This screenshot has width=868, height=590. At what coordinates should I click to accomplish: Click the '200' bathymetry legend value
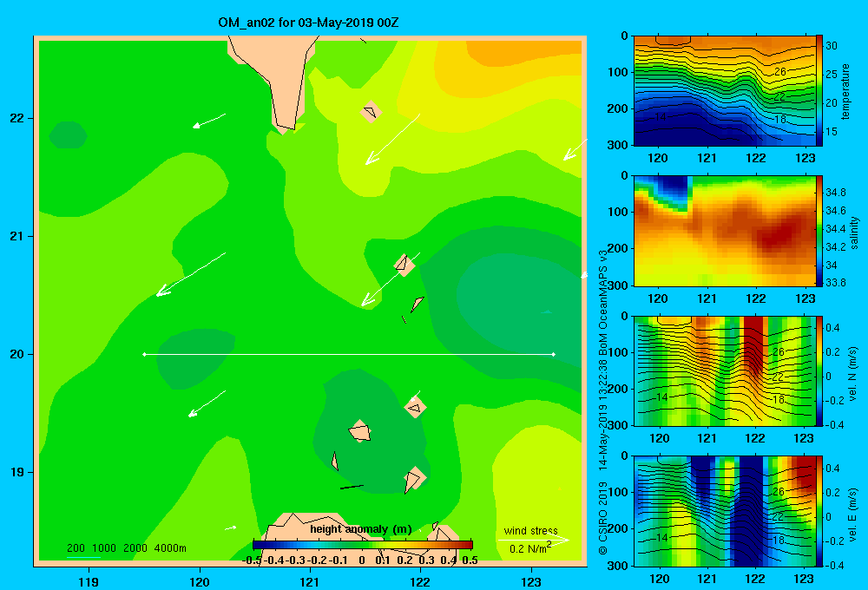76,548
